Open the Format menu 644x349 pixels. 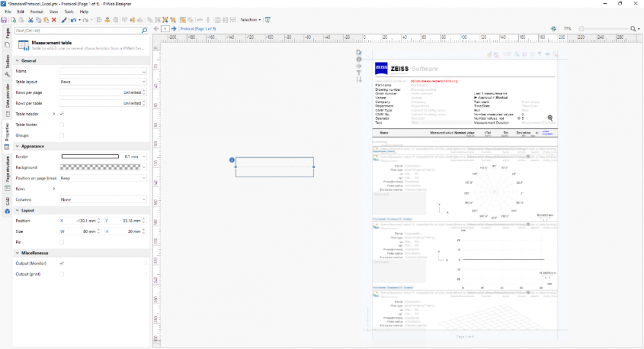[37, 12]
